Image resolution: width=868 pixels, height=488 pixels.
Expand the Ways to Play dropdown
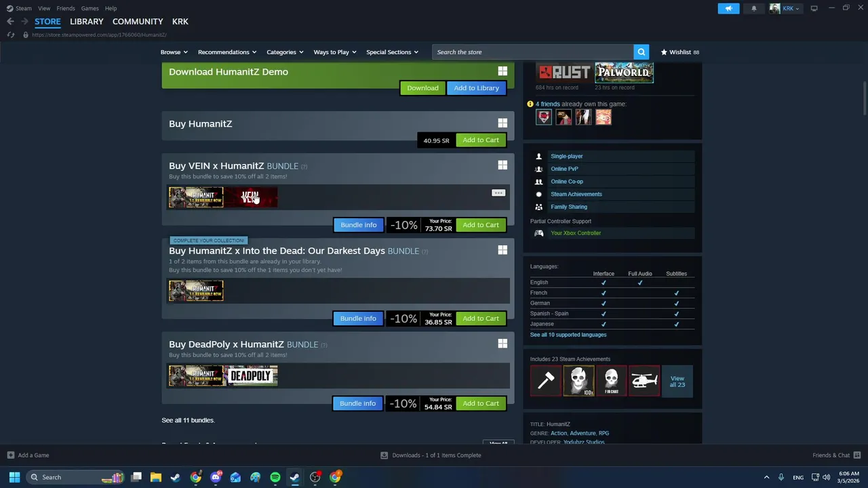pyautogui.click(x=335, y=52)
